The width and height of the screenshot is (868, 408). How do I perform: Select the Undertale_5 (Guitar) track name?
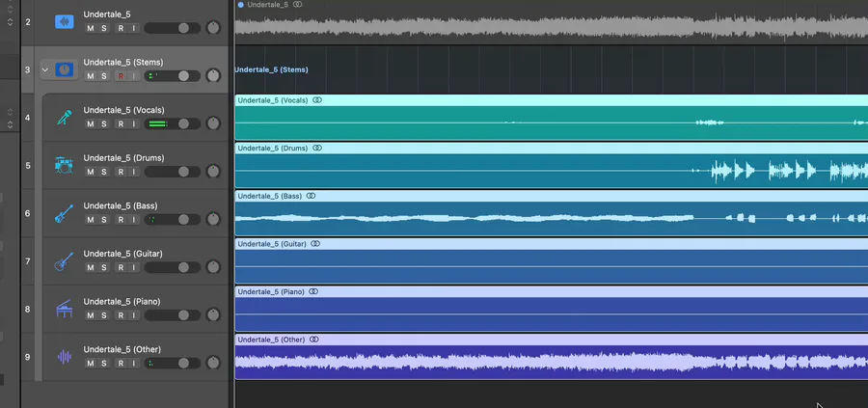[x=122, y=254]
